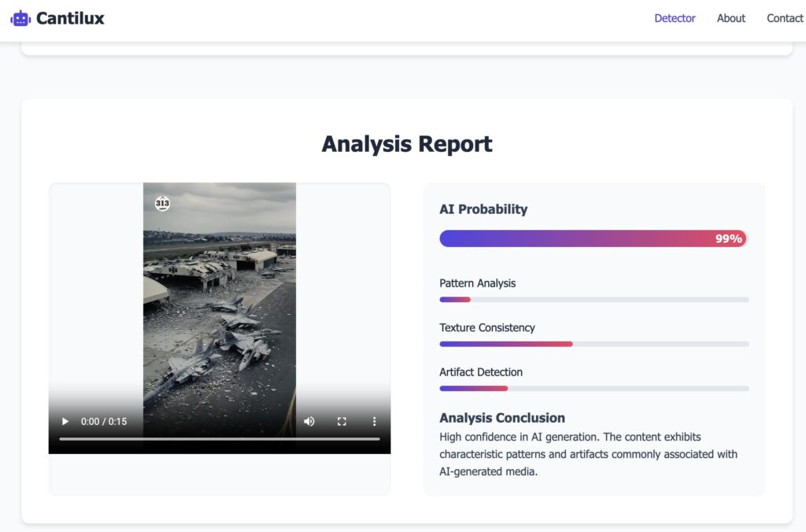Mute the video volume

[309, 422]
